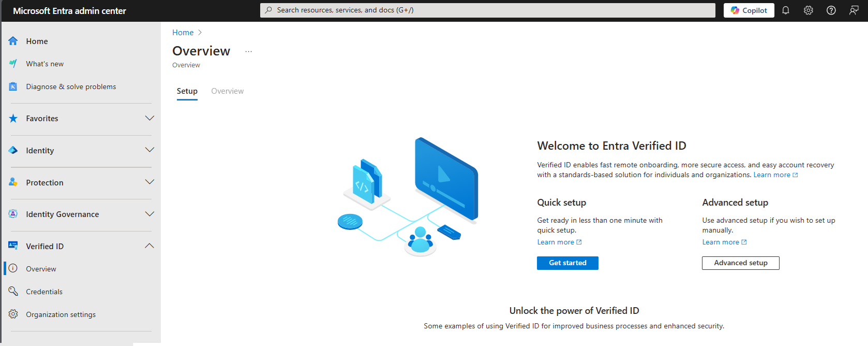Open Learn more link under Quick setup

coord(559,242)
